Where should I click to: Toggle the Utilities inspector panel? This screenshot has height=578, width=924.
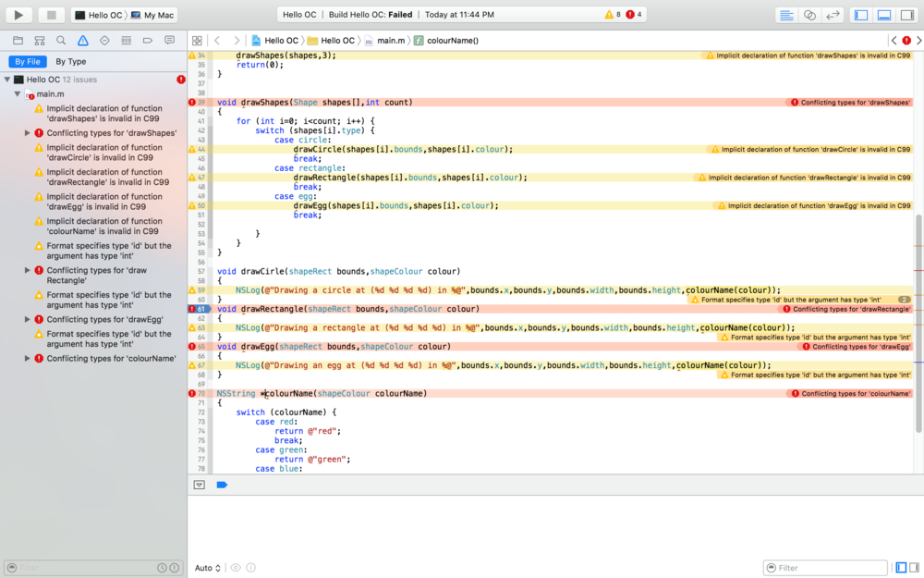click(906, 15)
